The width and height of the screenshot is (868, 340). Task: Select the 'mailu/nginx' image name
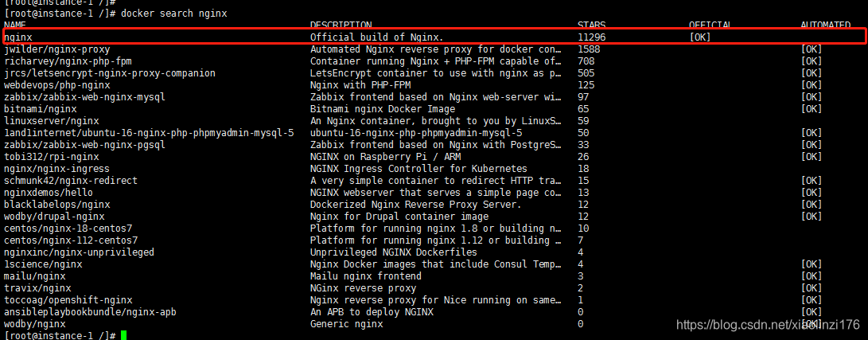tap(35, 276)
